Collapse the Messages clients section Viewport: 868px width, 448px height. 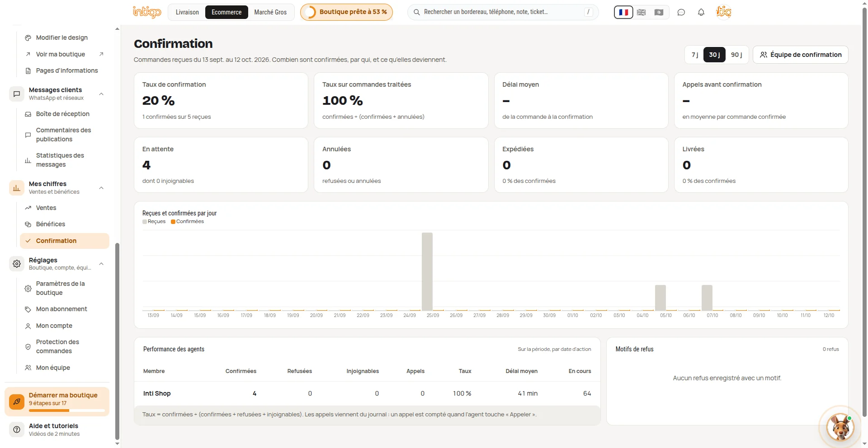[x=101, y=94]
